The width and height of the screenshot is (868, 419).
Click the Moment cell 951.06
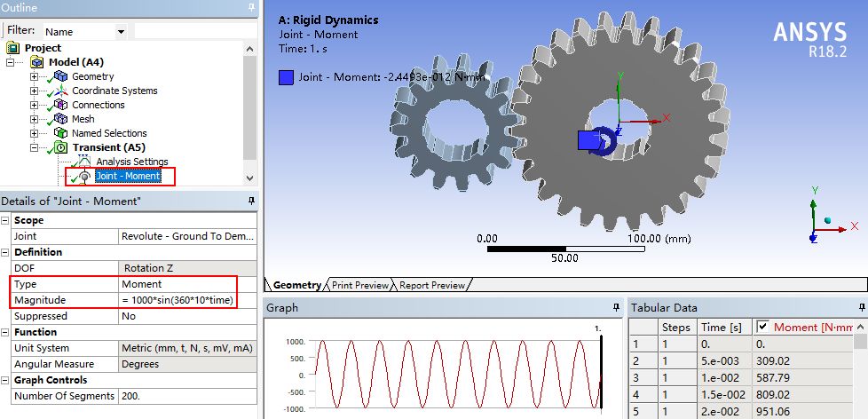point(802,412)
